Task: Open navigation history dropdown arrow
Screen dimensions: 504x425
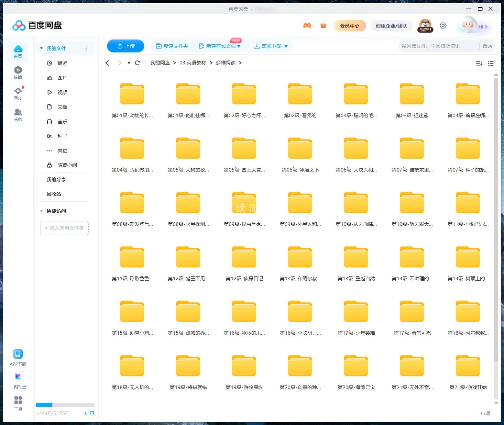Action: [129, 63]
